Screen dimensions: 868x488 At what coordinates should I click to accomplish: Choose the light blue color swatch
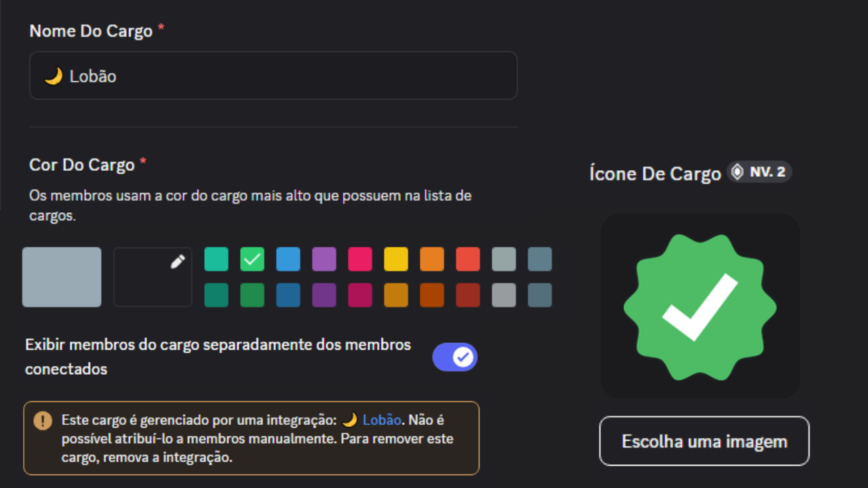click(x=288, y=260)
